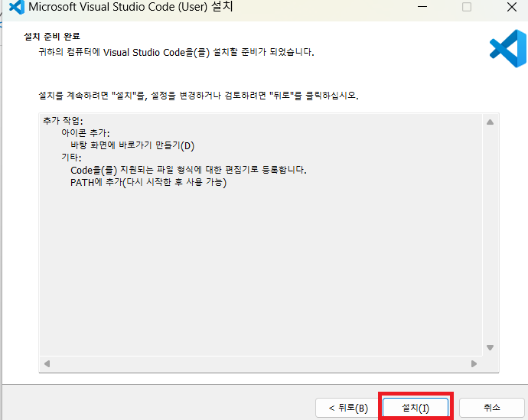Go back with the < 뒤로(B) button
This screenshot has height=420, width=528.
[x=348, y=408]
